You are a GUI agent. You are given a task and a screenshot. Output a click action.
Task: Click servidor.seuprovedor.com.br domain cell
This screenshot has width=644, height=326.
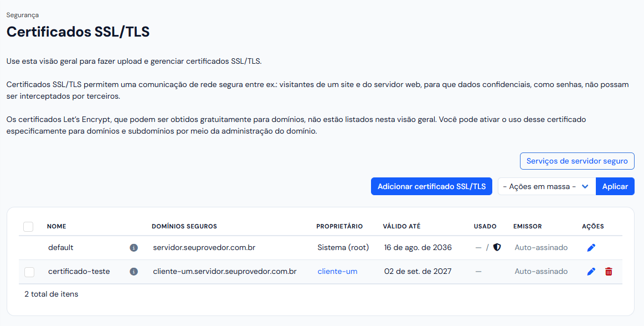point(204,247)
